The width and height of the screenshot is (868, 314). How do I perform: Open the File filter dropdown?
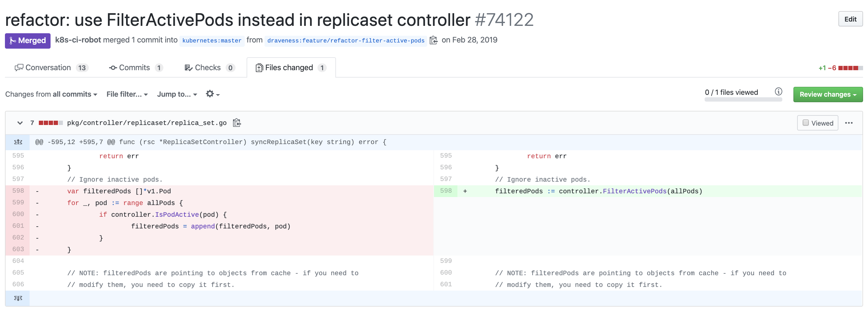click(126, 94)
